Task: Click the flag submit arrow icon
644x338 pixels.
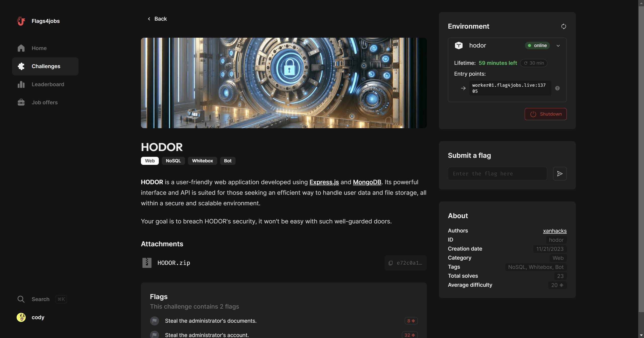Action: click(560, 174)
